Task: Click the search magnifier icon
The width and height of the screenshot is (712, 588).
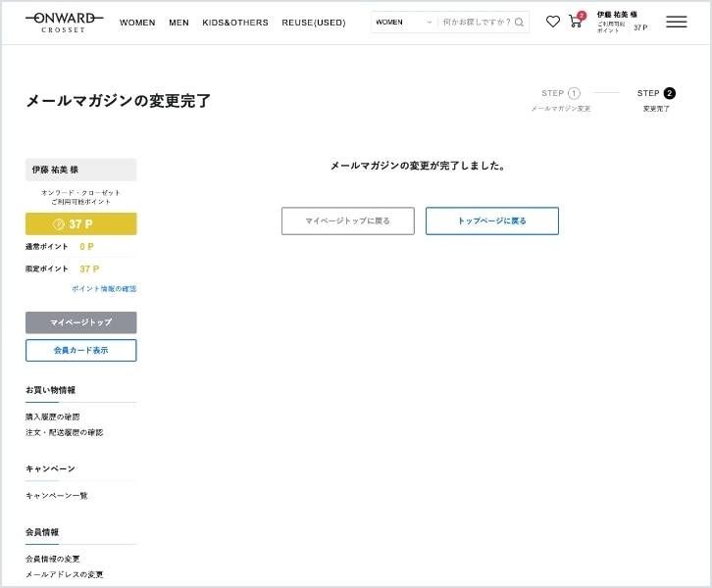Action: [520, 22]
